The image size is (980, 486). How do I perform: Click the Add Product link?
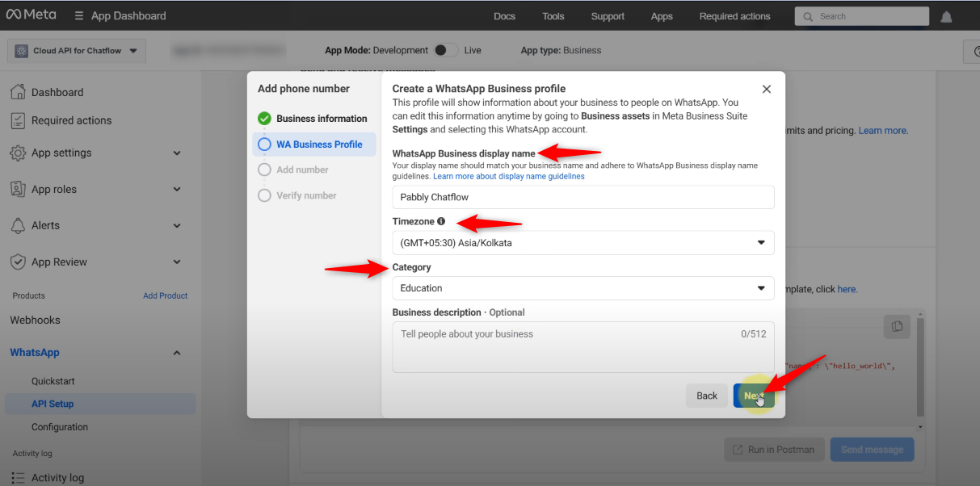(x=165, y=295)
